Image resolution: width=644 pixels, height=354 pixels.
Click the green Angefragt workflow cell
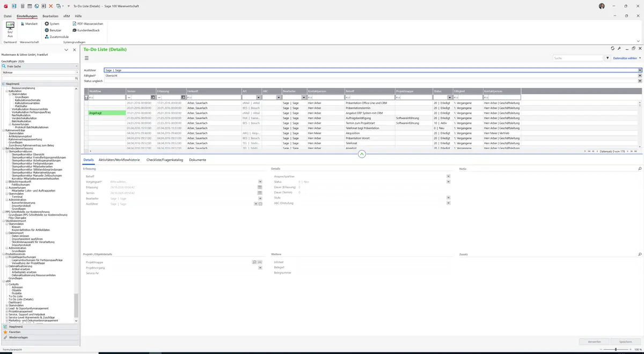(x=107, y=113)
